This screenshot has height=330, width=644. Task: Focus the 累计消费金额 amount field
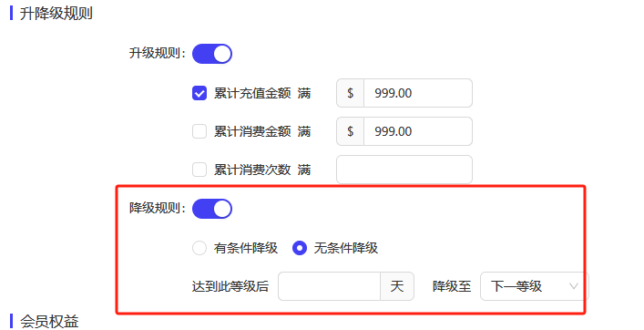coord(418,131)
